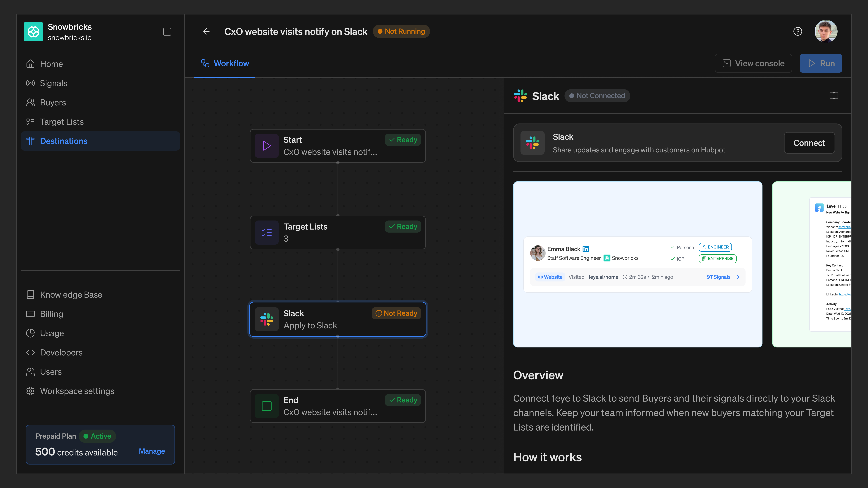This screenshot has height=488, width=868.
Task: Click the Slack logo in the workflow node
Action: 267,319
